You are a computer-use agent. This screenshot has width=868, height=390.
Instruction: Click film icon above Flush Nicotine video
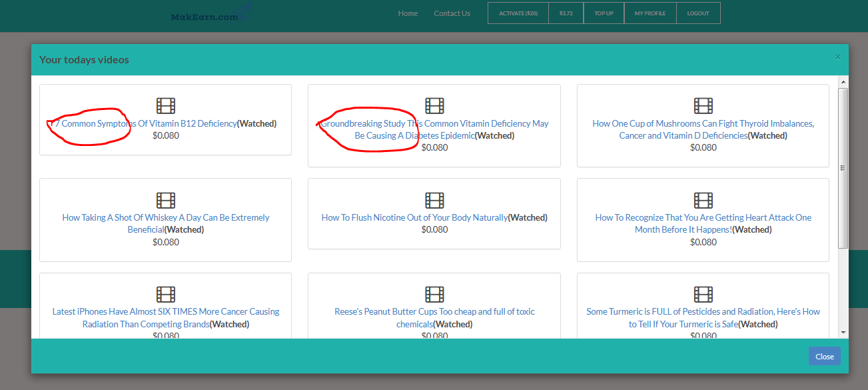[434, 200]
